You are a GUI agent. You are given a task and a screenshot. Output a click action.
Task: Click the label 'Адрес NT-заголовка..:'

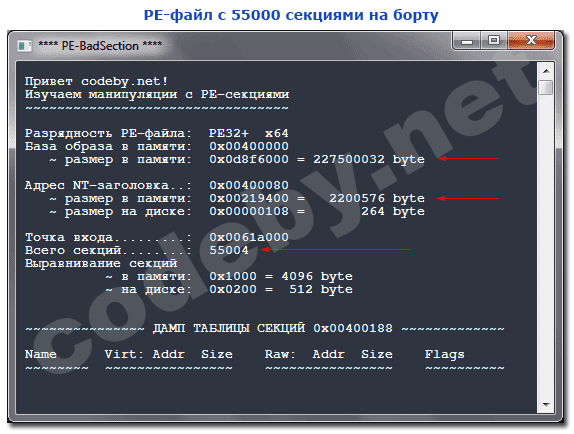pyautogui.click(x=108, y=186)
